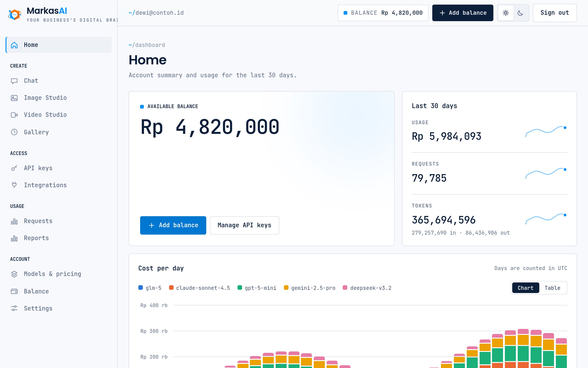Viewport: 588px width, 368px height.
Task: Click the Home house icon in sidebar
Action: pos(14,45)
